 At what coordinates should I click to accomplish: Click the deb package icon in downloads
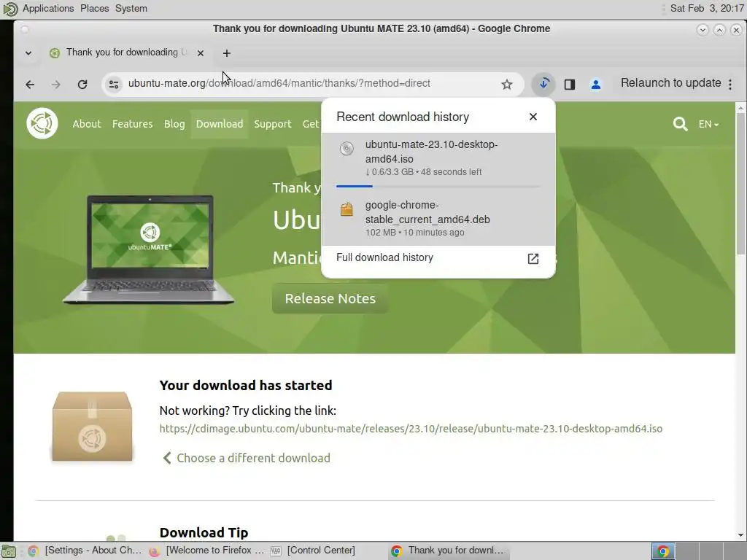click(347, 209)
